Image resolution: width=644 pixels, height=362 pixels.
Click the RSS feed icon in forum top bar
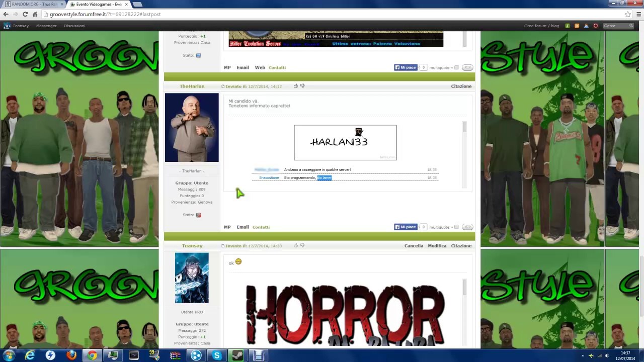(577, 26)
